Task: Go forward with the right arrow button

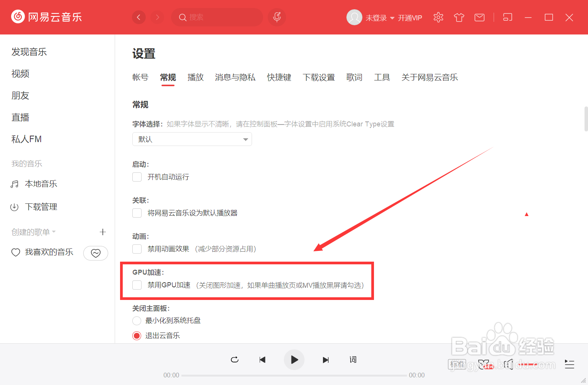Action: click(157, 17)
